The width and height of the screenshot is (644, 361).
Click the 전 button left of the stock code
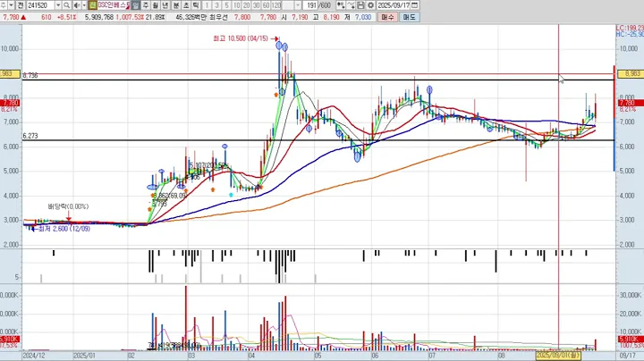[21, 5]
